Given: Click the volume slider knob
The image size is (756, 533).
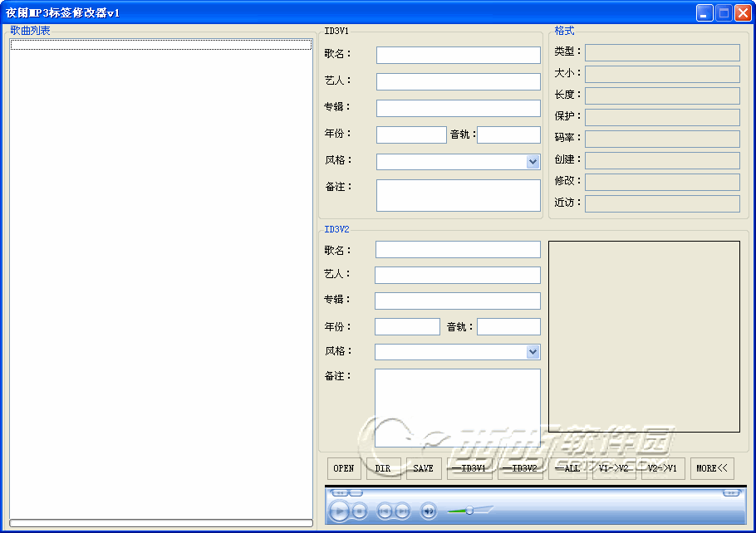Looking at the screenshot, I should (469, 510).
